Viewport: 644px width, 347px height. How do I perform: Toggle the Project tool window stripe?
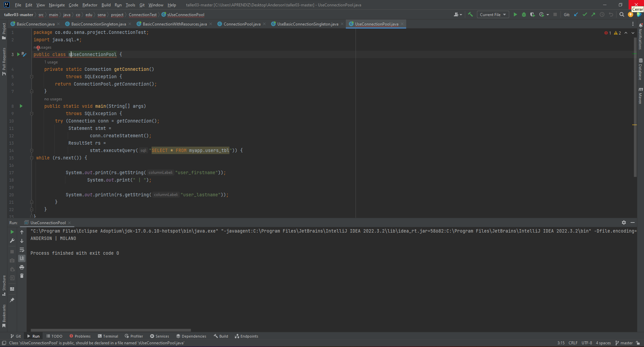[x=4, y=31]
